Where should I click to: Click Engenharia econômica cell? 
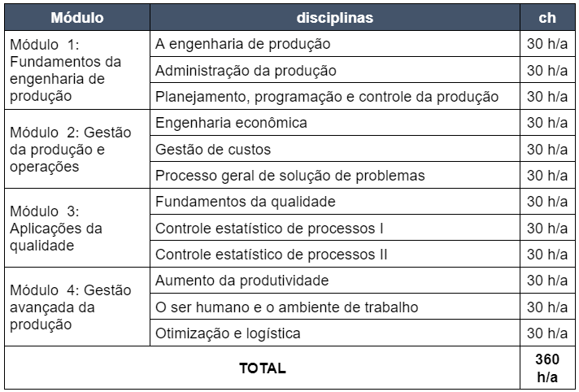click(x=335, y=122)
